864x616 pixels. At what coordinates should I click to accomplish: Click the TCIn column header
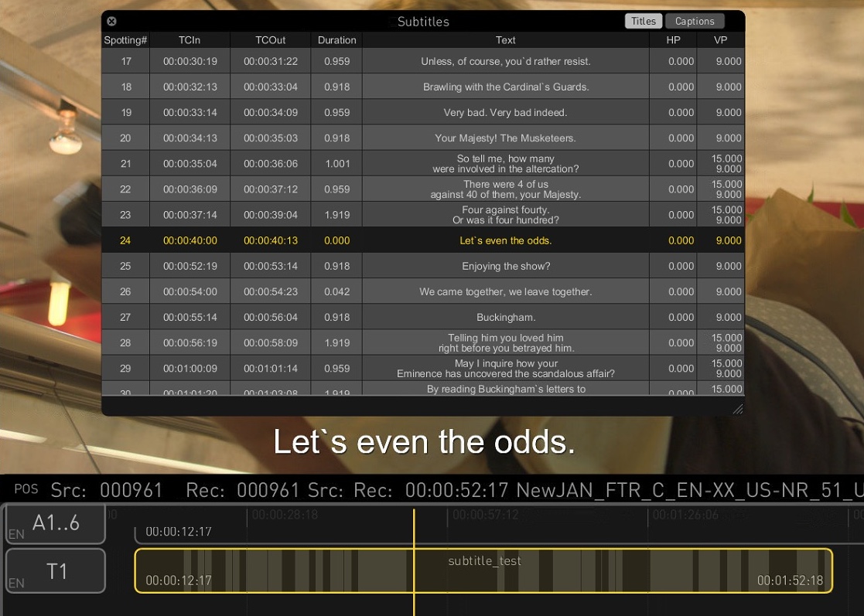[x=190, y=40]
